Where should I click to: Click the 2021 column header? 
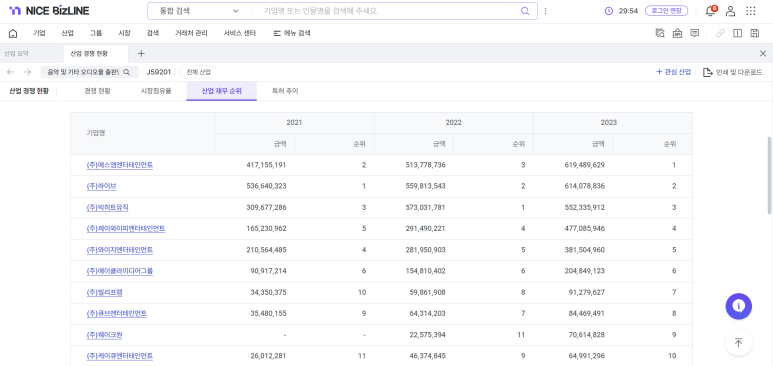294,123
